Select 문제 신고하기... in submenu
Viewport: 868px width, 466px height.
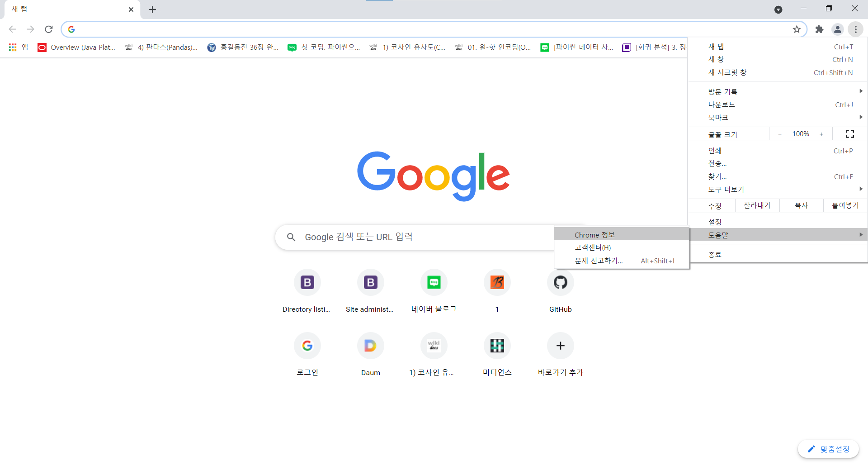pyautogui.click(x=622, y=261)
